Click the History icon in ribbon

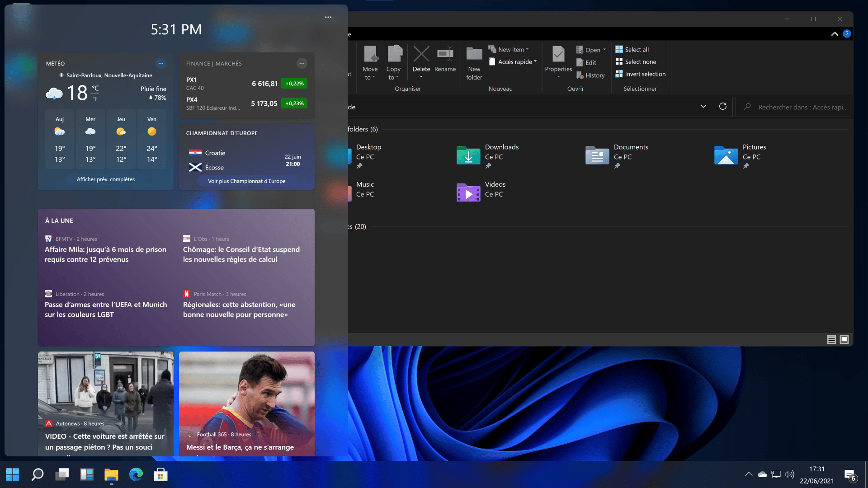pyautogui.click(x=590, y=75)
